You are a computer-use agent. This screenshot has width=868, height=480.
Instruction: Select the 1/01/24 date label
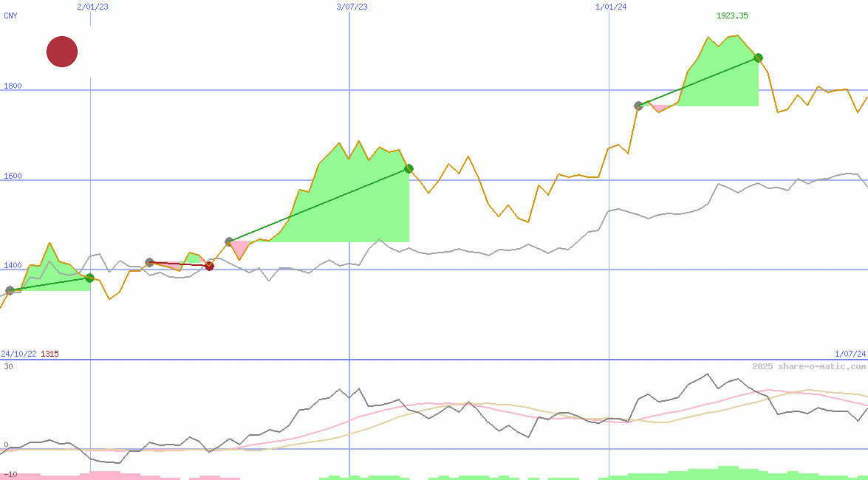611,7
